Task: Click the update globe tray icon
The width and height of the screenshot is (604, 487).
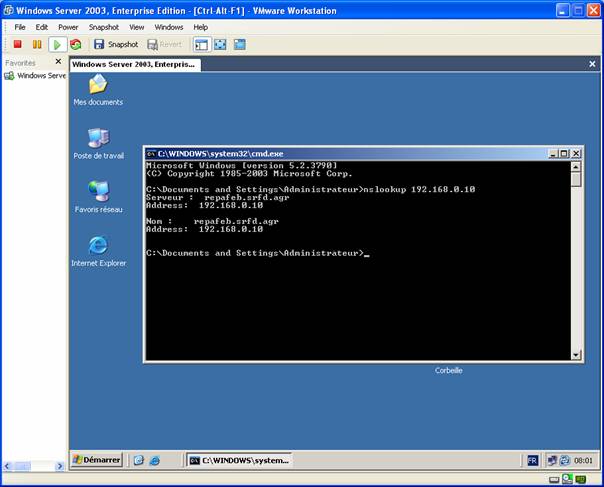Action: [564, 460]
